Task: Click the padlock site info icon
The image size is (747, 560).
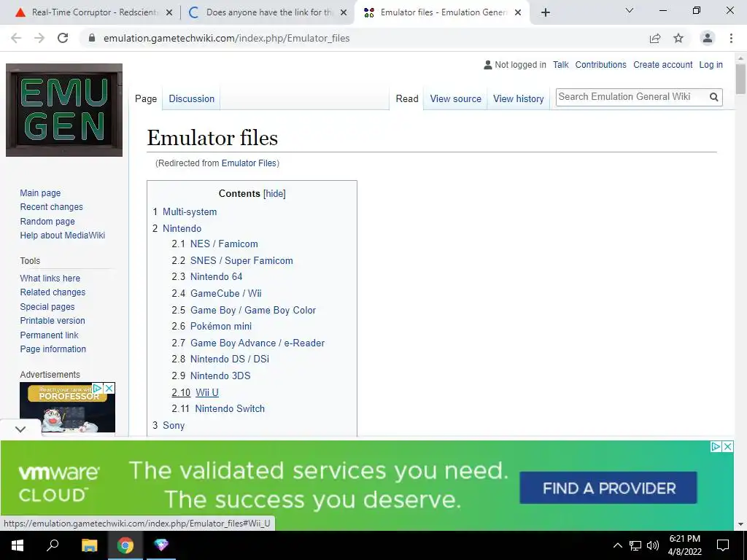Action: 92,38
